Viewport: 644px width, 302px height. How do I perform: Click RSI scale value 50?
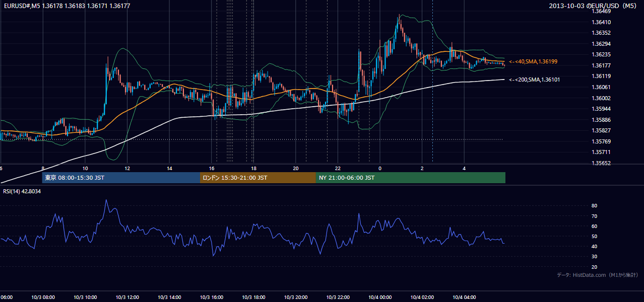pos(595,236)
